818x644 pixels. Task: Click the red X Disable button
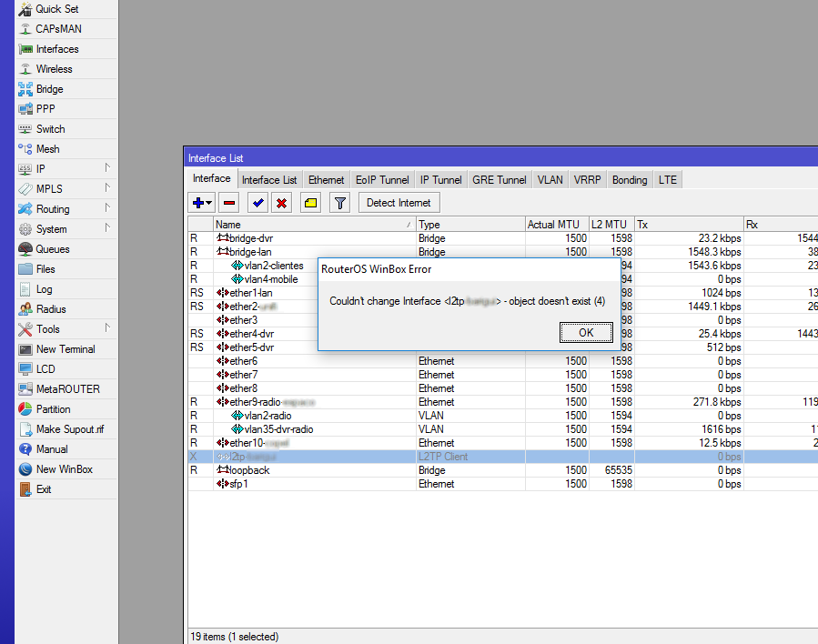pyautogui.click(x=282, y=203)
